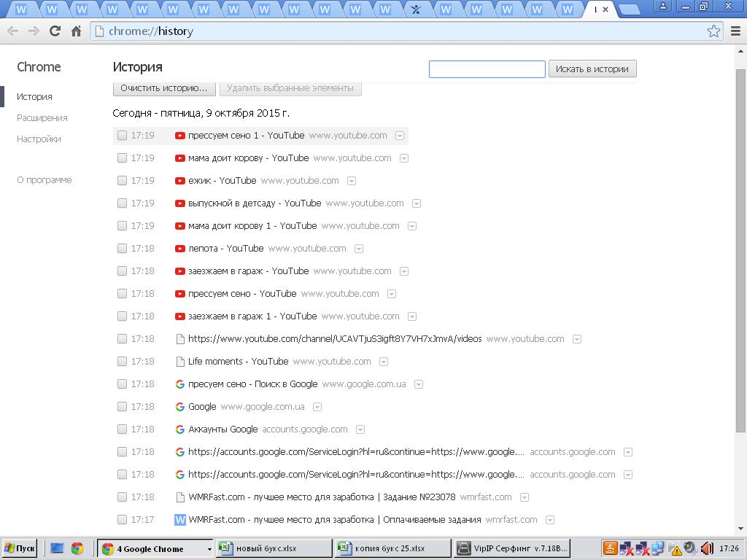Open dropdown for youtube channel URL entry
This screenshot has height=560, width=747.
(577, 339)
